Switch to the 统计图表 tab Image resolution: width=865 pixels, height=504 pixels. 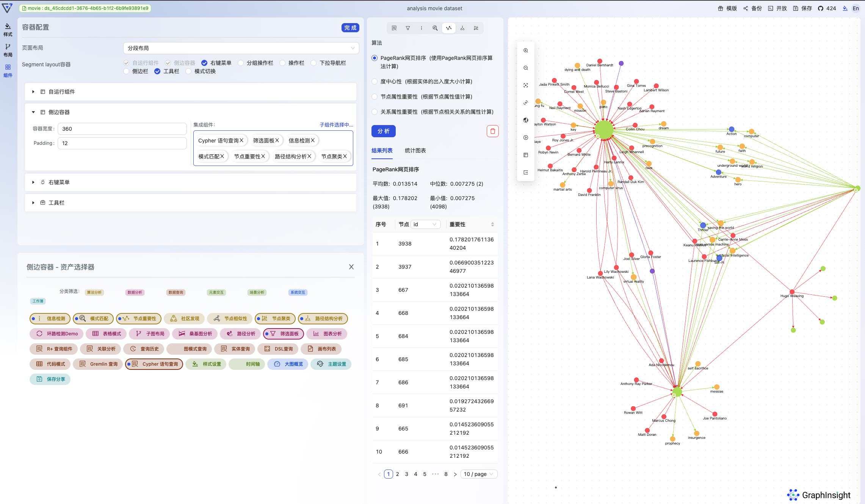pos(415,150)
